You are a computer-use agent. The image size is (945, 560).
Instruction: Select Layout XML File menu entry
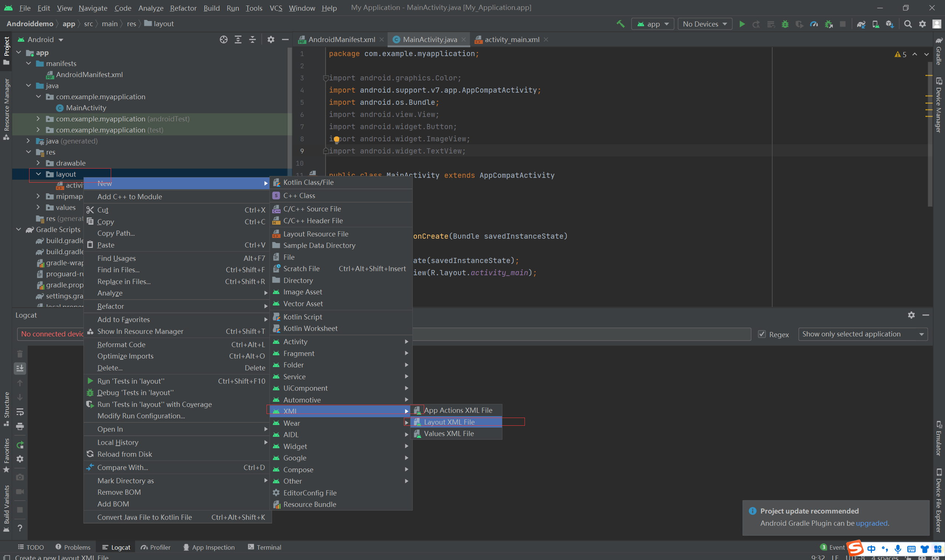pyautogui.click(x=449, y=422)
